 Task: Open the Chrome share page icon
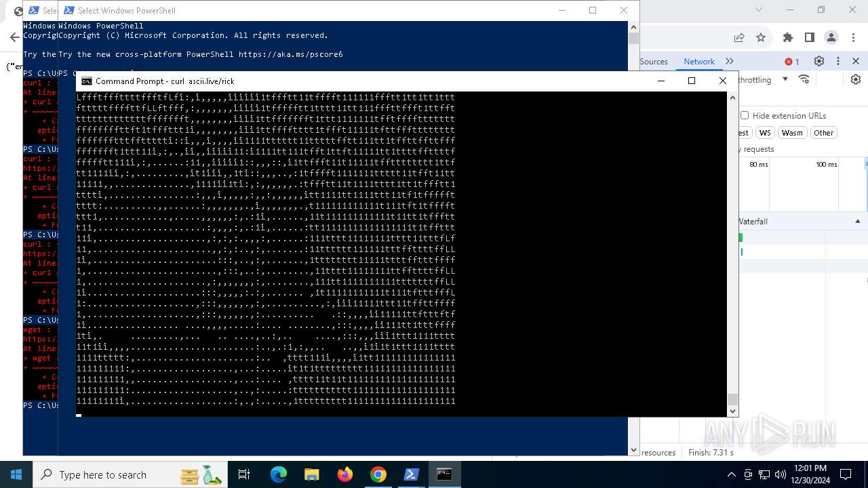(739, 37)
